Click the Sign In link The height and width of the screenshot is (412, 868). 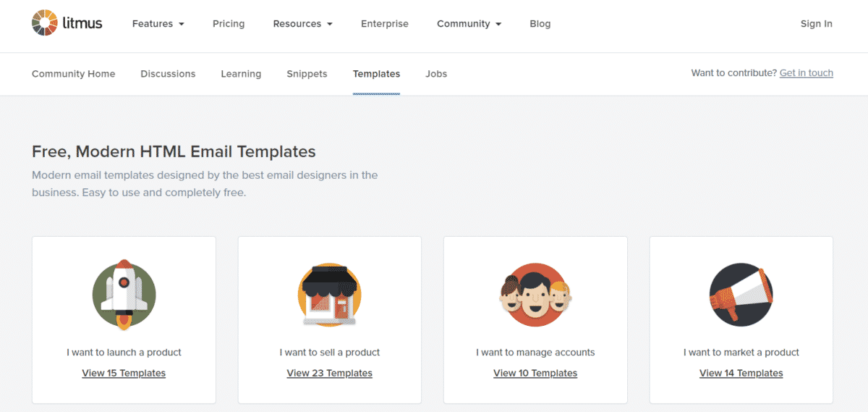click(x=816, y=24)
